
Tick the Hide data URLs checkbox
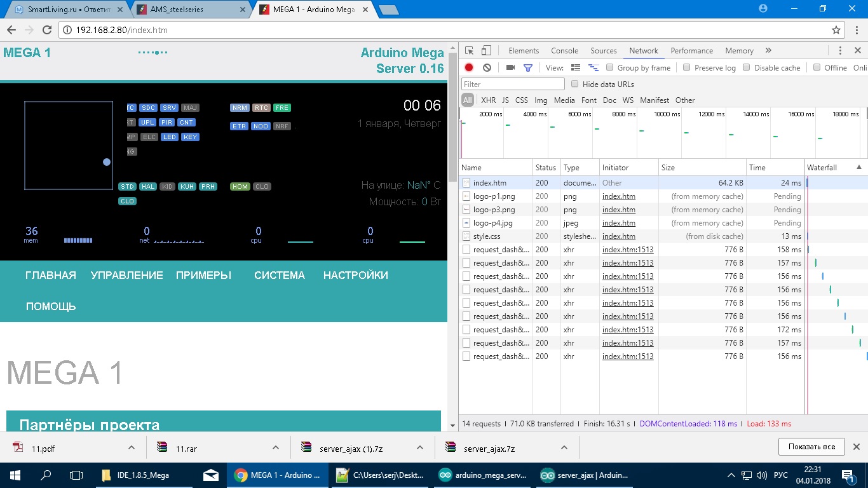coord(575,84)
